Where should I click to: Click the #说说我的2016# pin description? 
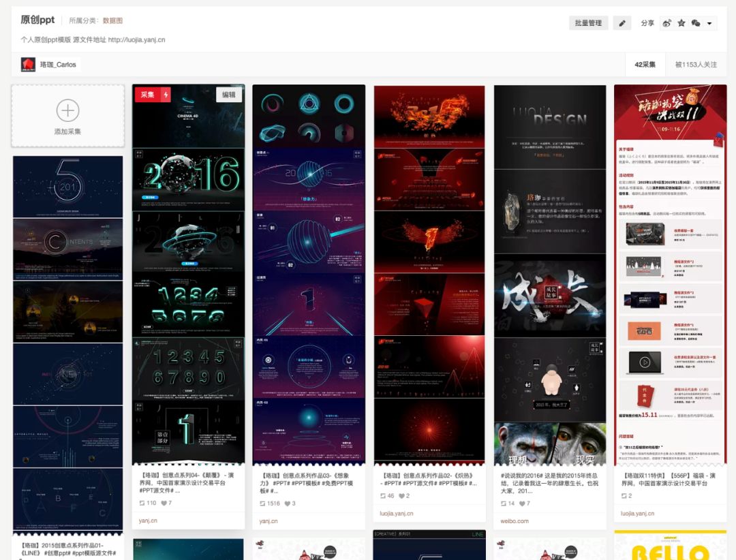point(549,483)
